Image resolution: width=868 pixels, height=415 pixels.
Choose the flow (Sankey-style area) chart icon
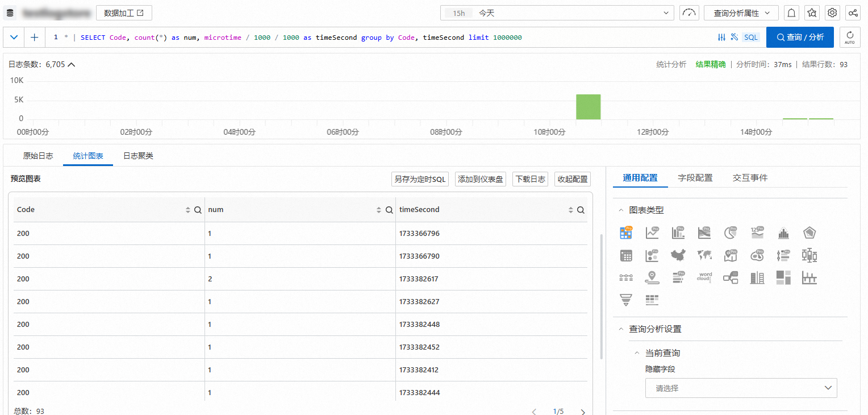[704, 233]
